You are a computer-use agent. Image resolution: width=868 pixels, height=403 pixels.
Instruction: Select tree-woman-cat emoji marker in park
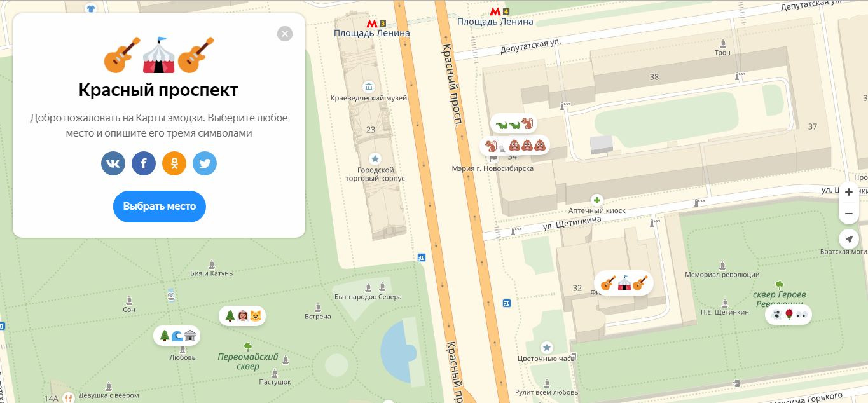[x=242, y=315]
